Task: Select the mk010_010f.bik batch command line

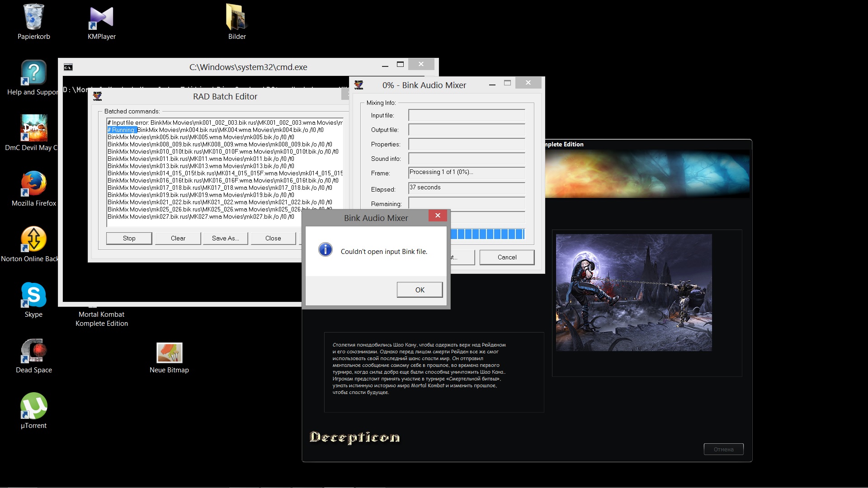Action: 223,151
